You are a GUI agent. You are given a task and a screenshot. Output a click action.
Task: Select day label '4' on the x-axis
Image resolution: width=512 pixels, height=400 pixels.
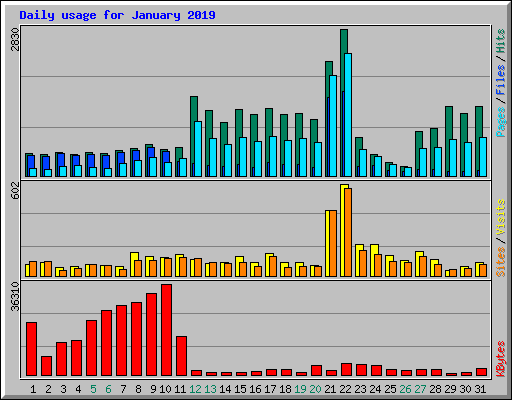click(x=78, y=389)
